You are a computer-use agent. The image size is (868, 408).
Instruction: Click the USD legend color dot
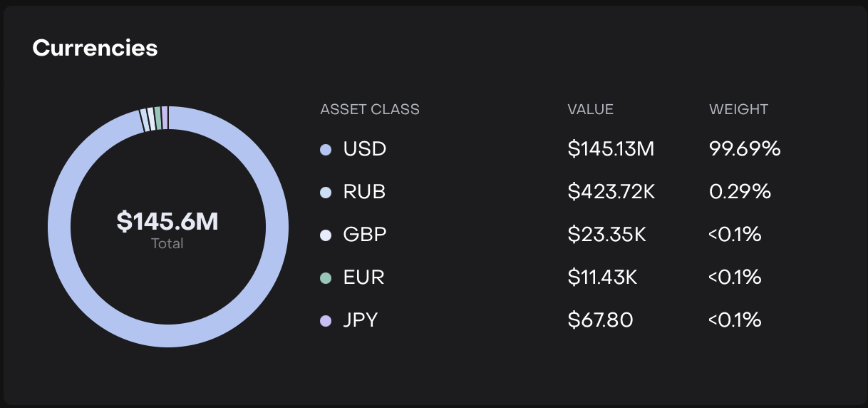point(326,150)
